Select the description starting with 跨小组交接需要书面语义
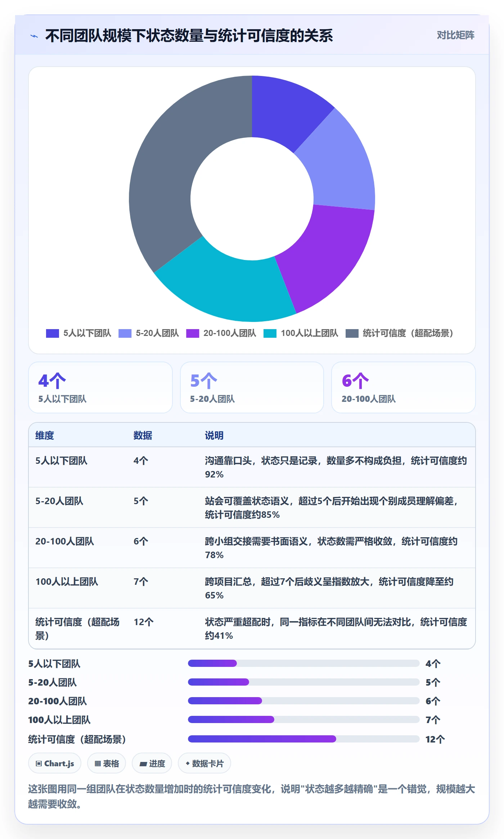Screen dimensions: 504x839 pyautogui.click(x=331, y=548)
